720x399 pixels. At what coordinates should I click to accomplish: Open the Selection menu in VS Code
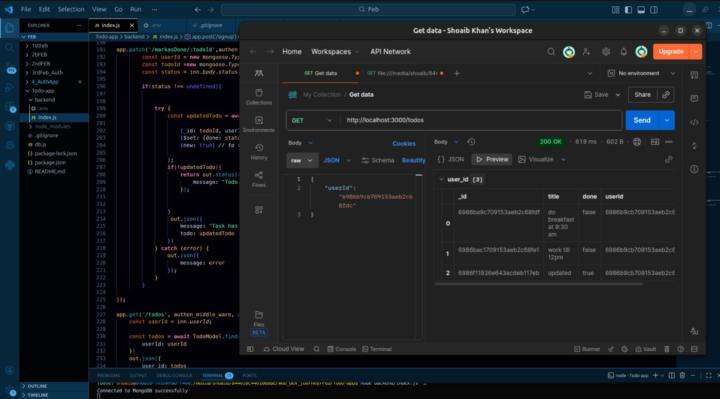pos(71,9)
